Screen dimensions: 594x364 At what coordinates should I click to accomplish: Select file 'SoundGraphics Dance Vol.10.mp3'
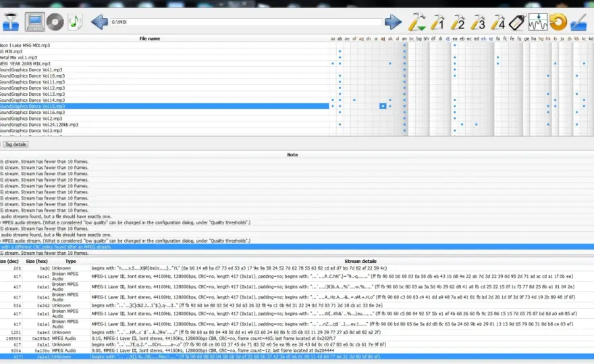pos(165,75)
